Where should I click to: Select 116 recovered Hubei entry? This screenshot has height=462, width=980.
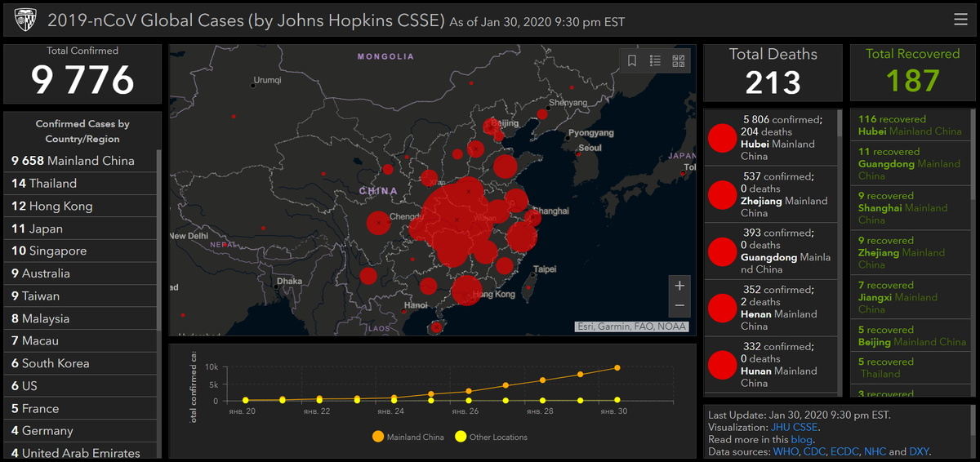click(x=910, y=125)
